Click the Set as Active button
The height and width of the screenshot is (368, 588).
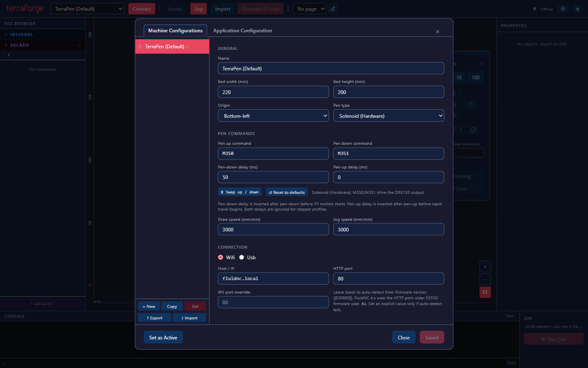point(163,337)
